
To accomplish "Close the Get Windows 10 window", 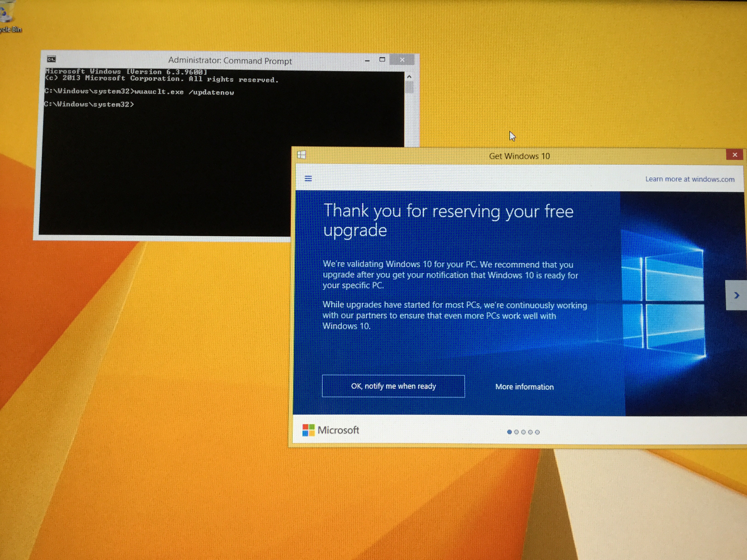I will point(734,155).
